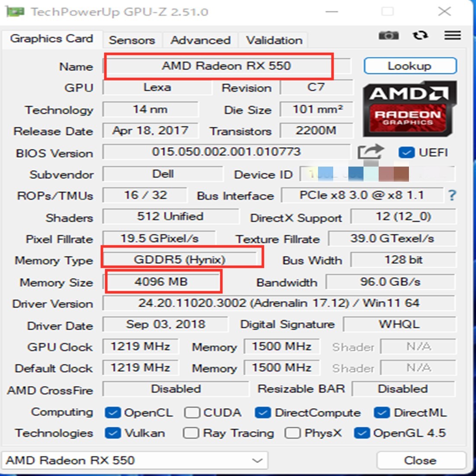Screen dimensions: 476x476
Task: Click the Release Date Apr 18, 2017
Action: pyautogui.click(x=151, y=131)
